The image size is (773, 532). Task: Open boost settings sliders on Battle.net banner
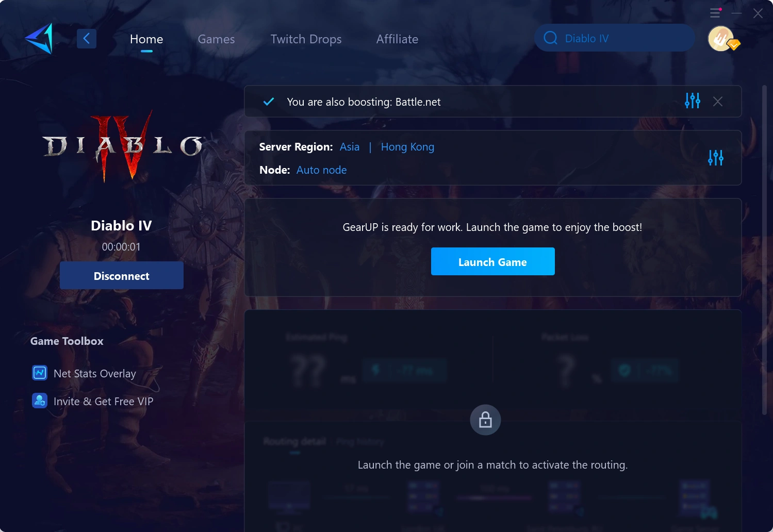692,101
